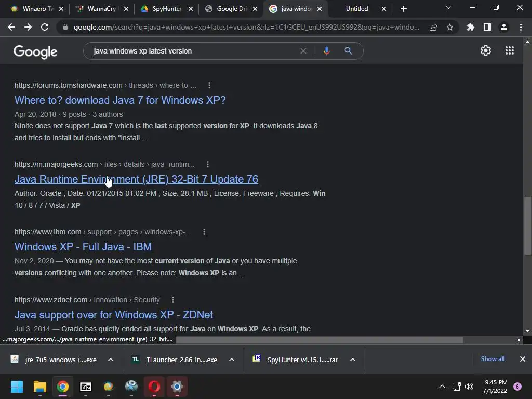The image size is (532, 399).
Task: Switch to the SpyHunter tab
Action: (166, 9)
